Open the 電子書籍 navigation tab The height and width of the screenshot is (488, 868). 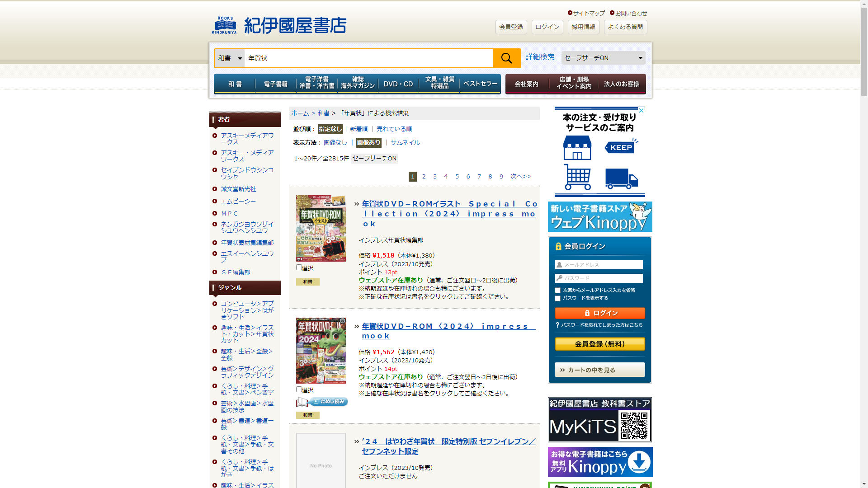point(275,84)
